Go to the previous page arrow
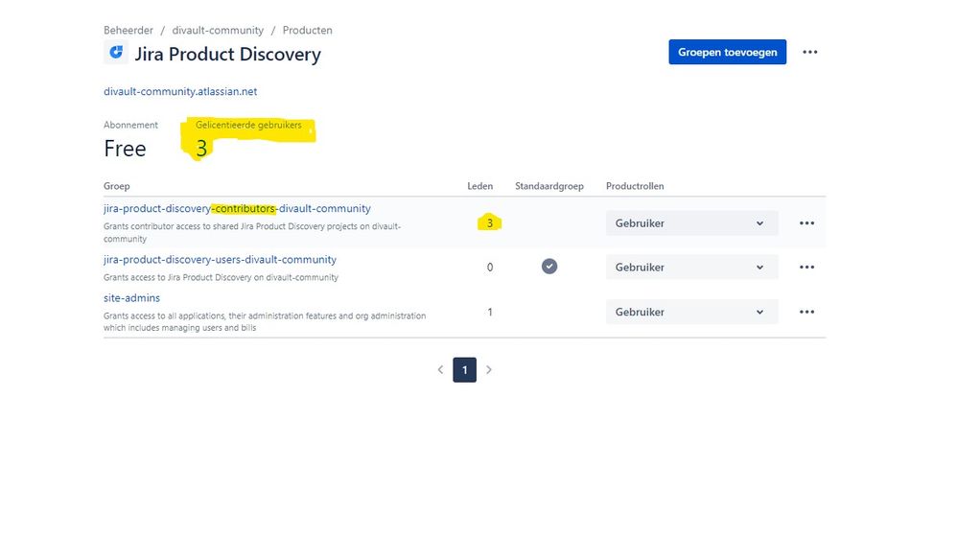The width and height of the screenshot is (957, 560). coord(440,370)
